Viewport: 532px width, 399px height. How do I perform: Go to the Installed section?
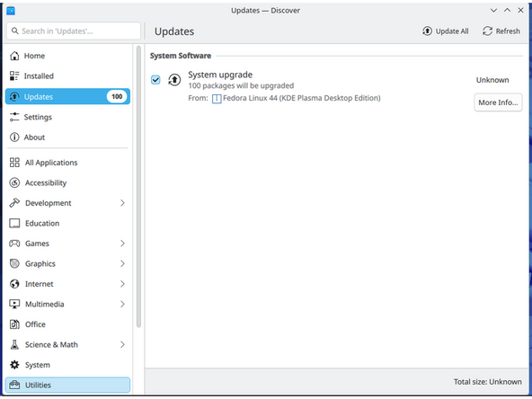[67, 76]
